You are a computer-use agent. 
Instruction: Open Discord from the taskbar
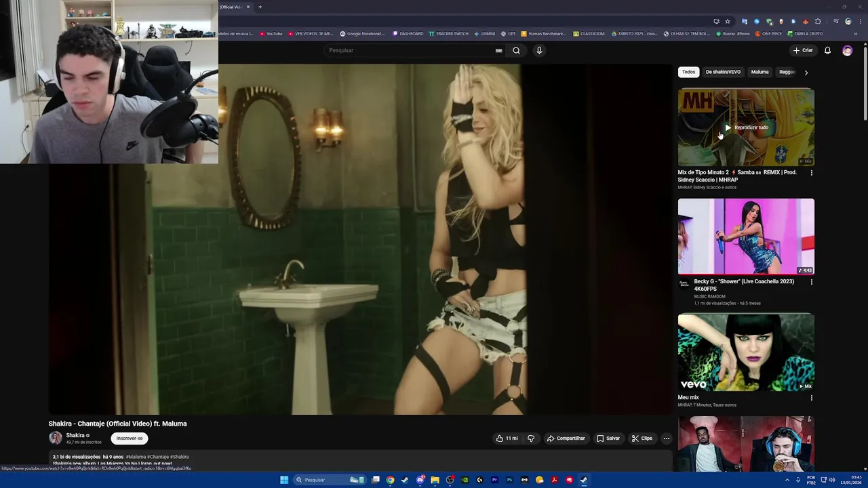[420, 480]
